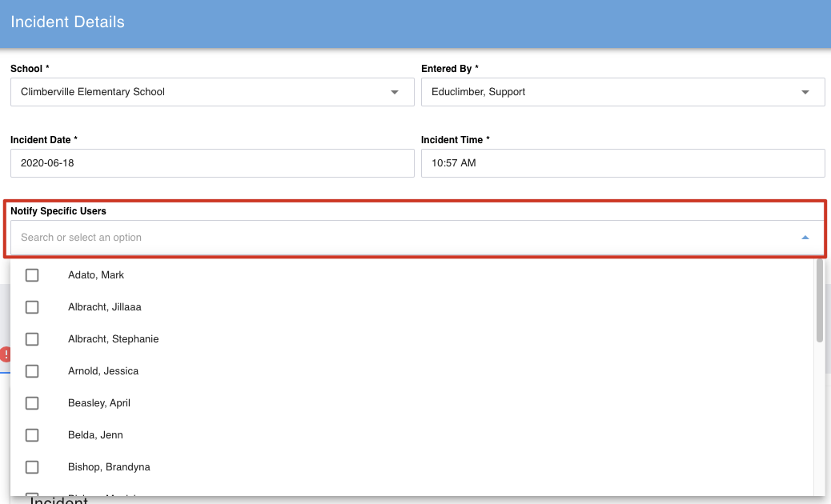Select the name Arnold, Jessica

[103, 371]
